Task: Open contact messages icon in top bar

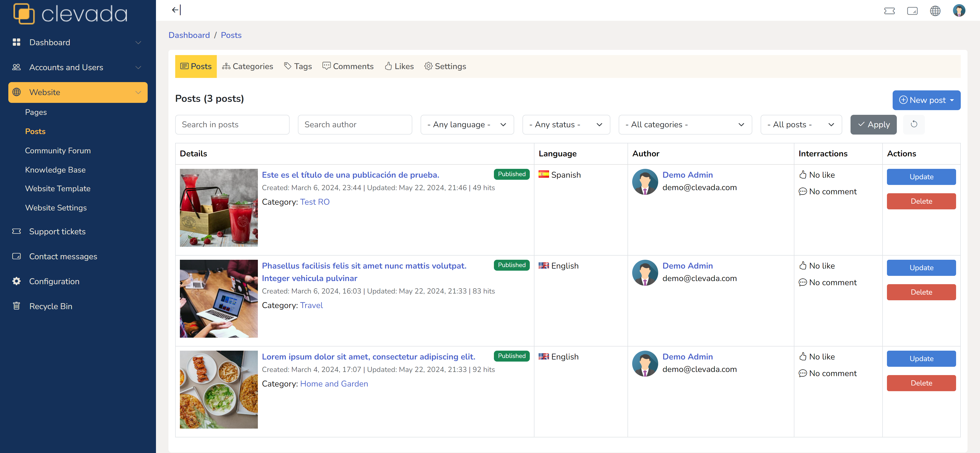Action: coord(912,11)
